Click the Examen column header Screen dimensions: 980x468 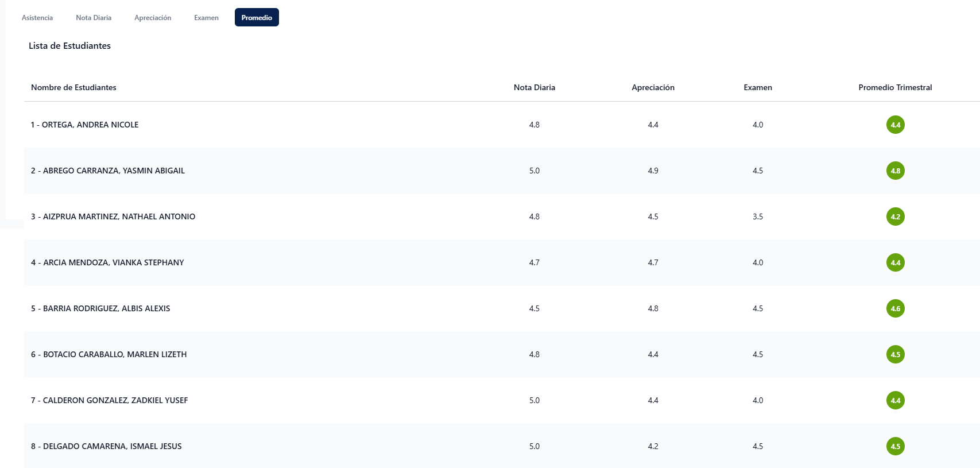tap(758, 87)
